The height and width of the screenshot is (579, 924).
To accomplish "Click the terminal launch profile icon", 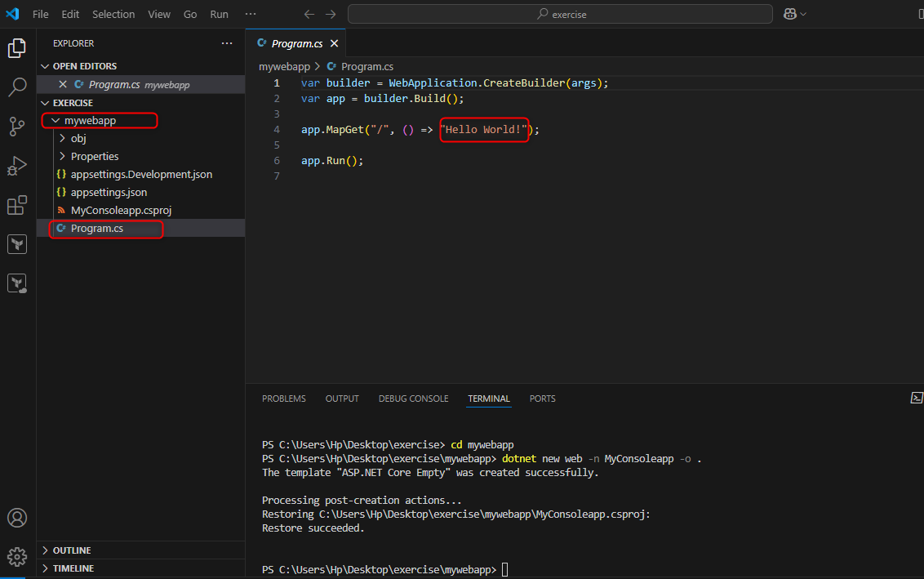I will [917, 398].
